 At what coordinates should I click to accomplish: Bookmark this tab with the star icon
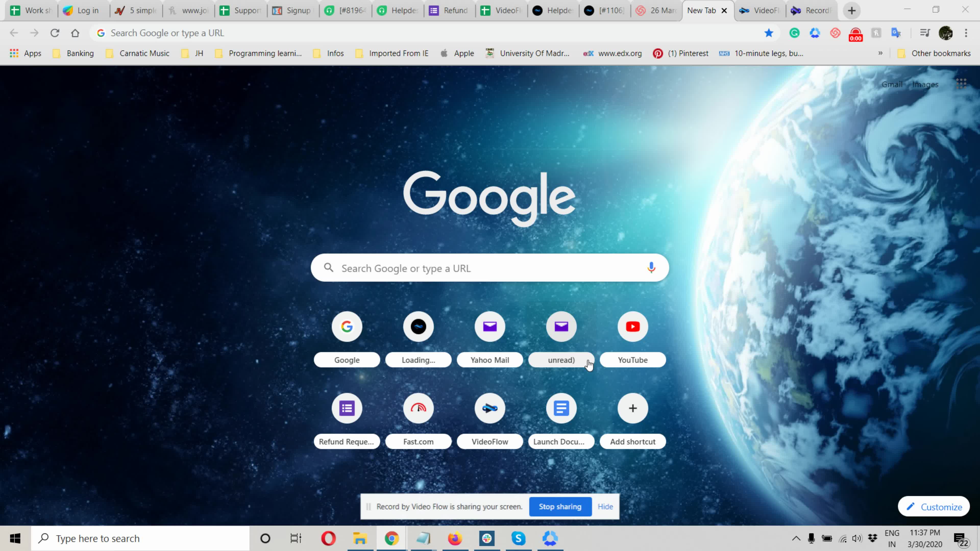click(769, 33)
